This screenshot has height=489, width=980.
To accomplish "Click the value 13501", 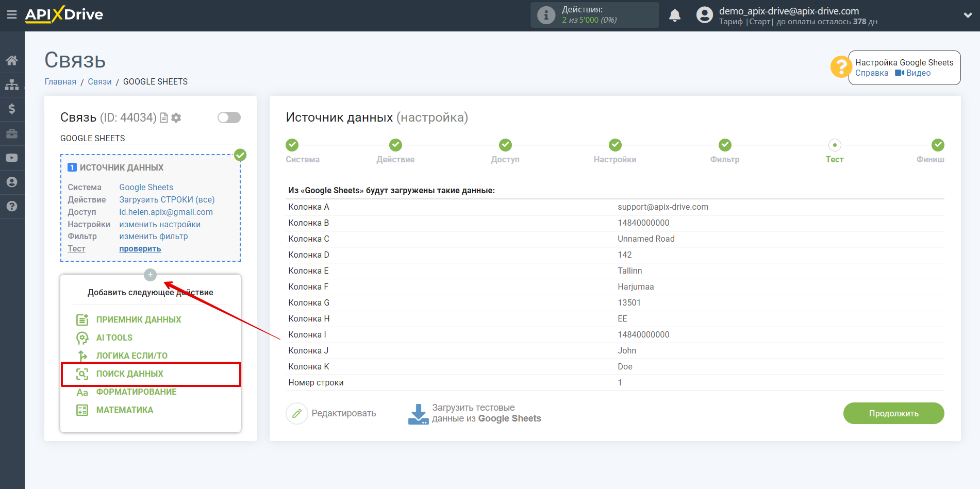I will point(629,303).
